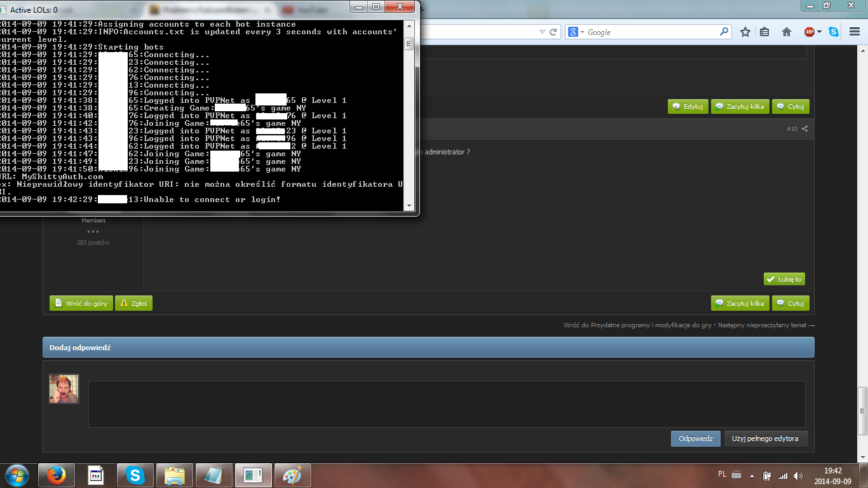Click the Paint palette taskbar icon

click(292, 475)
